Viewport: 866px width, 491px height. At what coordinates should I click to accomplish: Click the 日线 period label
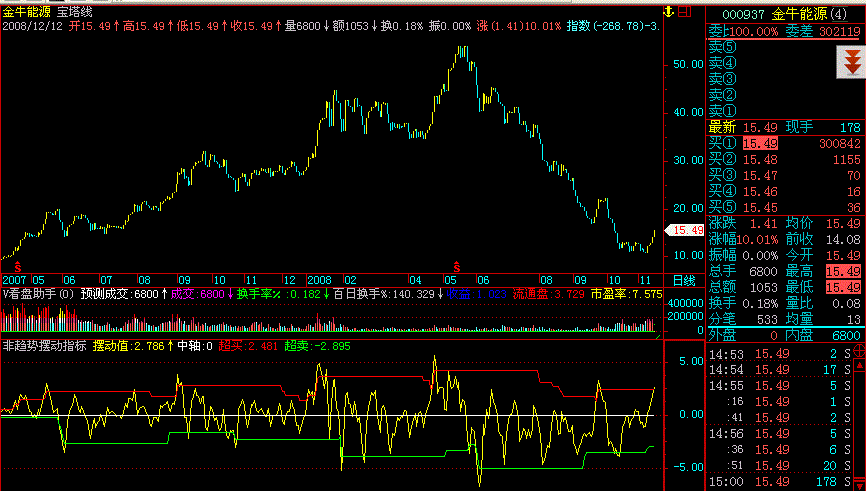coord(684,280)
